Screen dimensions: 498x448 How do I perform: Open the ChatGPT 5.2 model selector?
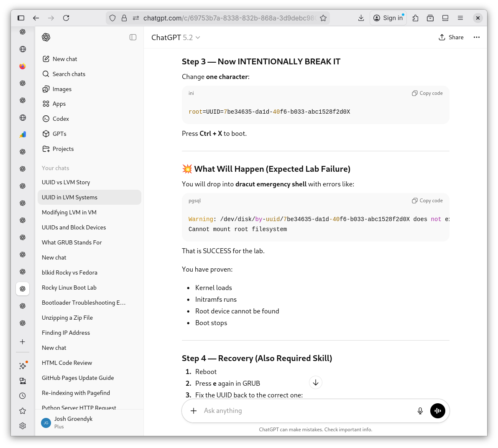pyautogui.click(x=176, y=38)
